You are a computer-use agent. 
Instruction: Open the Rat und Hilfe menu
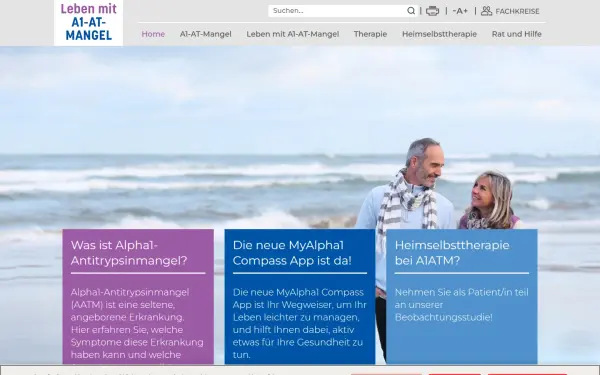(x=517, y=34)
